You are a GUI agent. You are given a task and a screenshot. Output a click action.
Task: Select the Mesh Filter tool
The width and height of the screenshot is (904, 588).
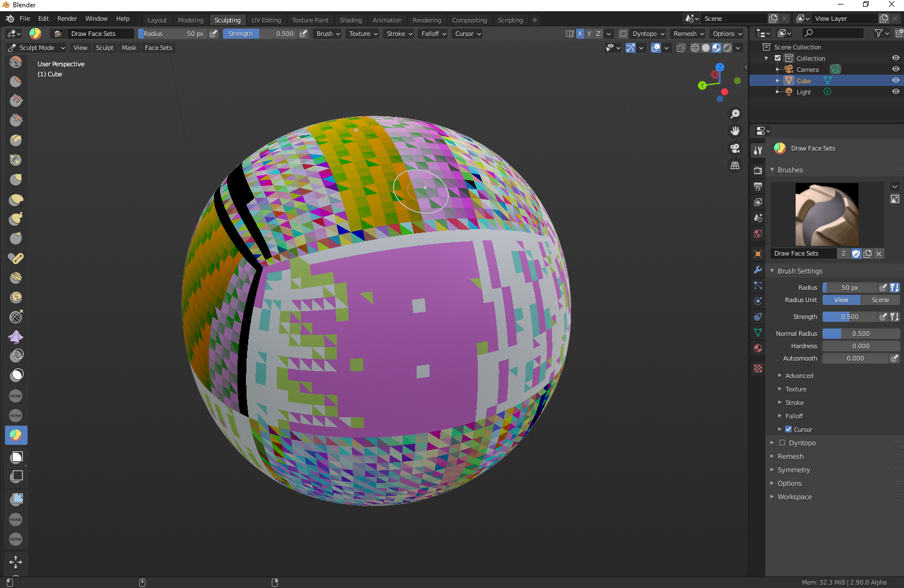(x=16, y=499)
